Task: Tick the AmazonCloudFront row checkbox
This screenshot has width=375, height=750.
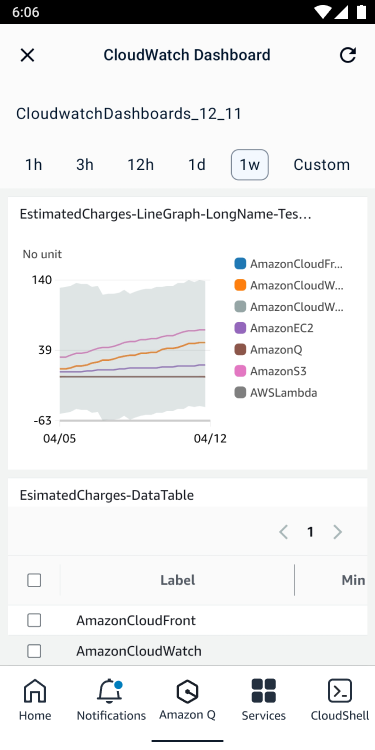Action: tap(34, 620)
